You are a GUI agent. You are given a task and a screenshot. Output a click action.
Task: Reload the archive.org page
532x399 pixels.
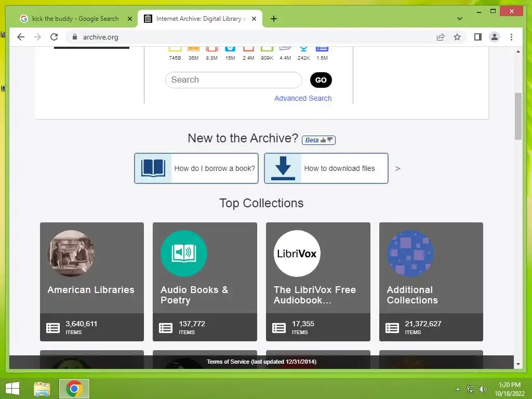tap(54, 37)
